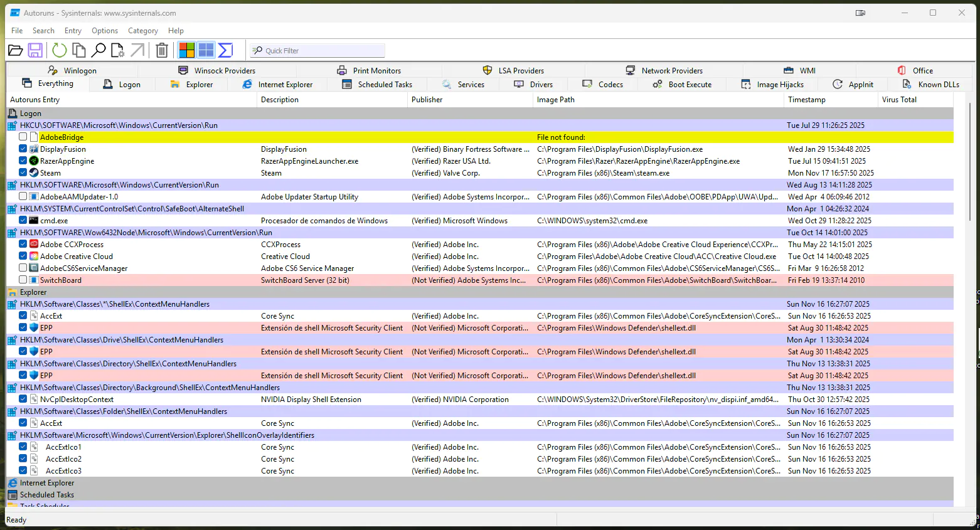
Task: Enable the SwitchBoard entry checkbox
Action: point(23,280)
